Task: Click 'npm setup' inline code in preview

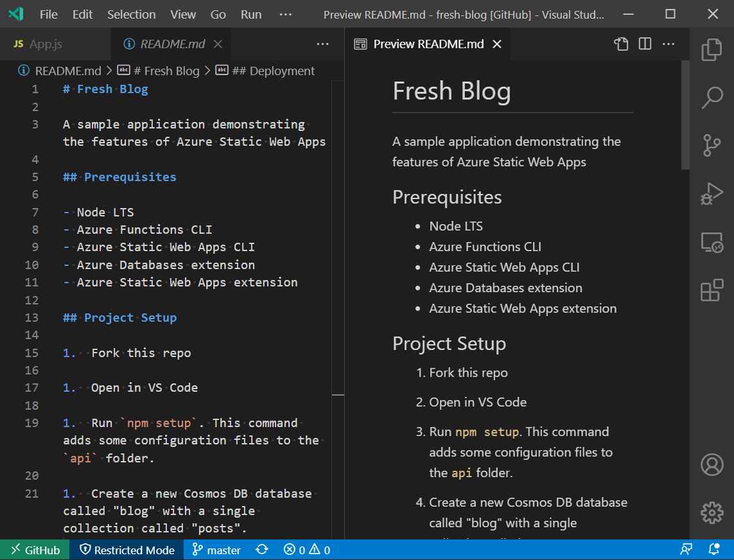Action: (487, 432)
